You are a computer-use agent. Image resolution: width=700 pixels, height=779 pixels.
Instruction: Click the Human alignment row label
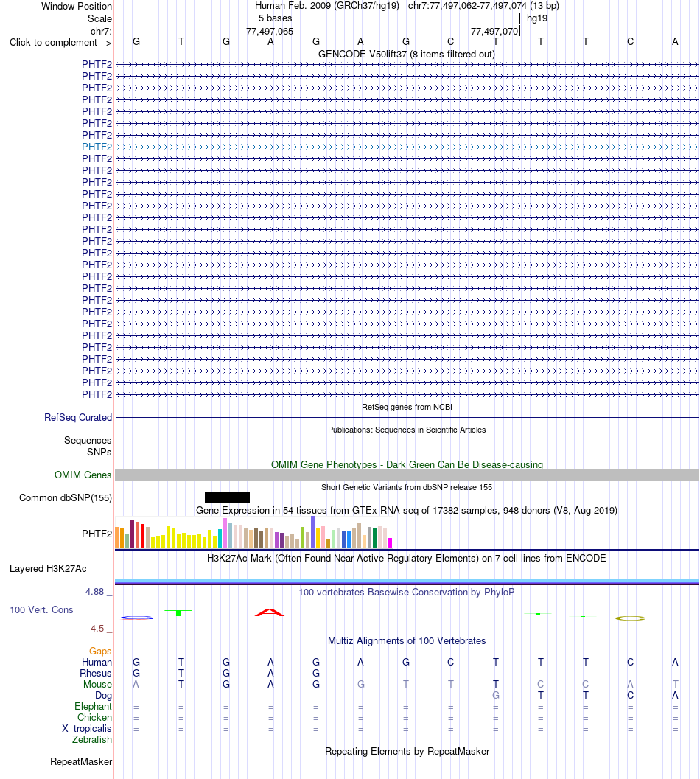coord(97,663)
